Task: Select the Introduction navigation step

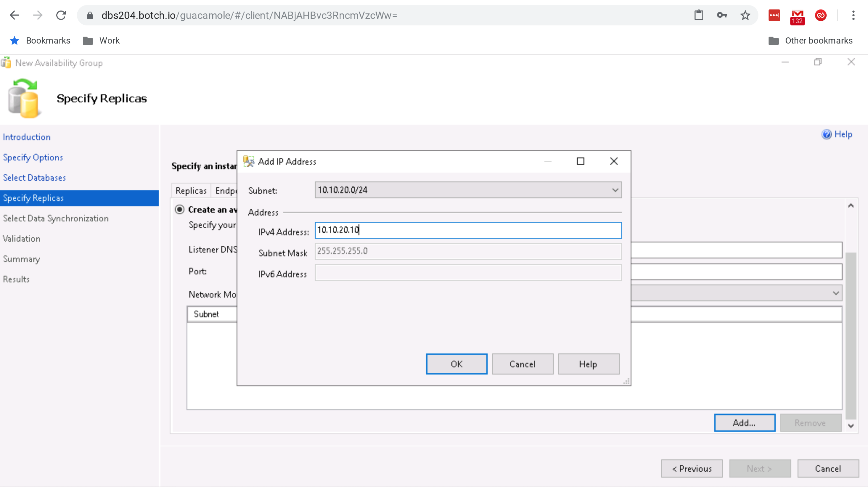Action: (x=26, y=136)
